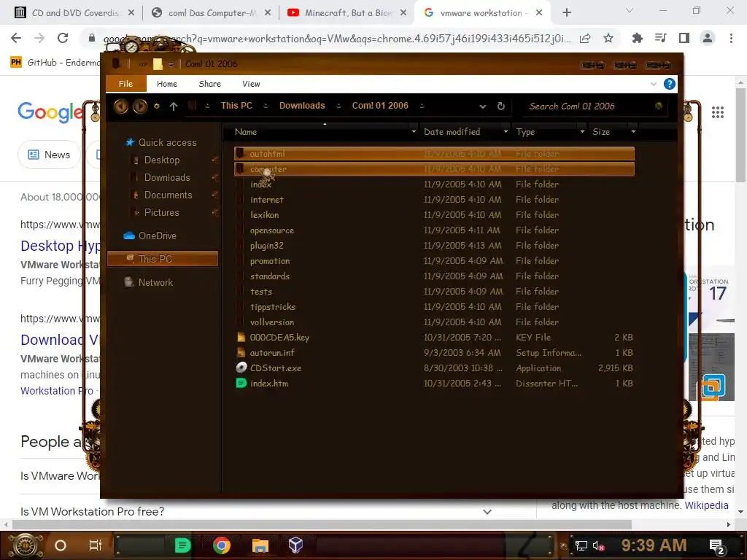747x560 pixels.
Task: Open Chrome profile avatar
Action: click(x=708, y=38)
